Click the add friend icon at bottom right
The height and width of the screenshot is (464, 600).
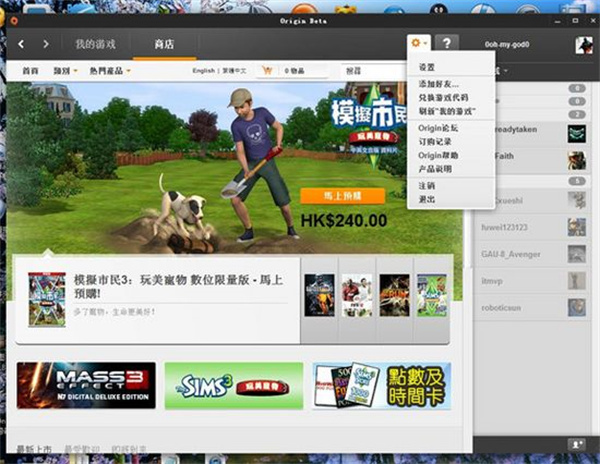click(577, 443)
